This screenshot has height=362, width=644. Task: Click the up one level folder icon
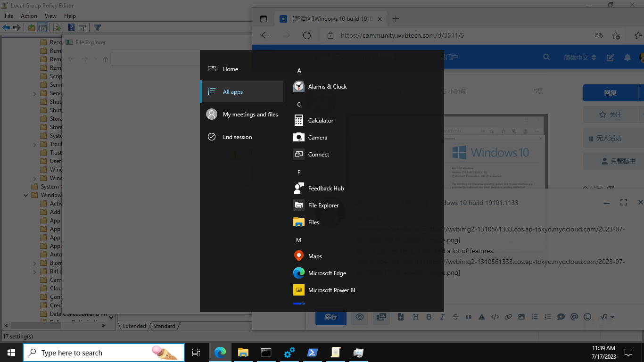click(x=31, y=28)
